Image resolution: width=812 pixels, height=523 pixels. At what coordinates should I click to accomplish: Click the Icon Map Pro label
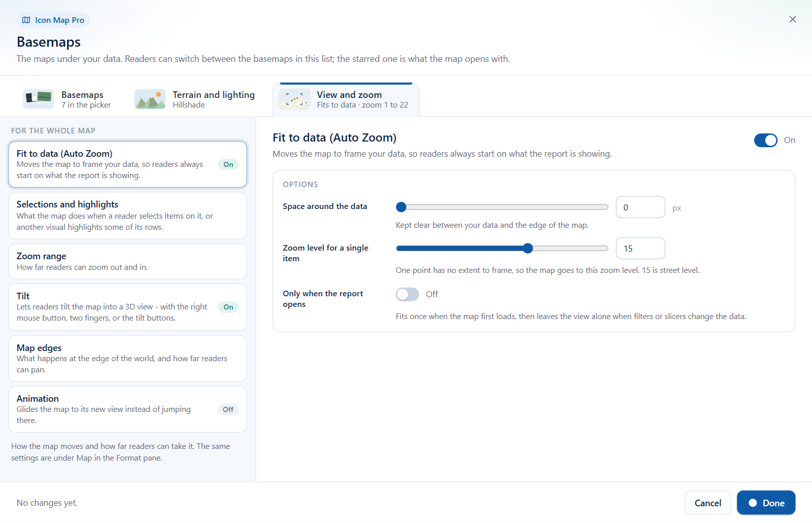pos(59,20)
